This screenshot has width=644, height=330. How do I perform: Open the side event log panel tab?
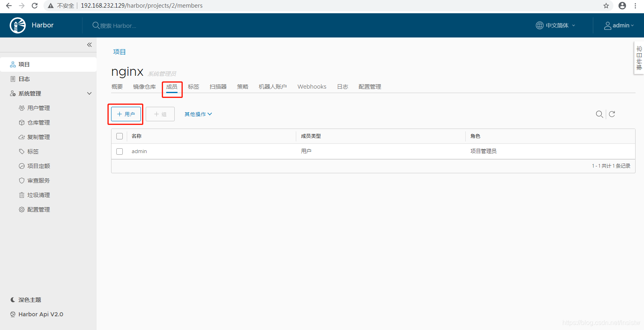639,58
